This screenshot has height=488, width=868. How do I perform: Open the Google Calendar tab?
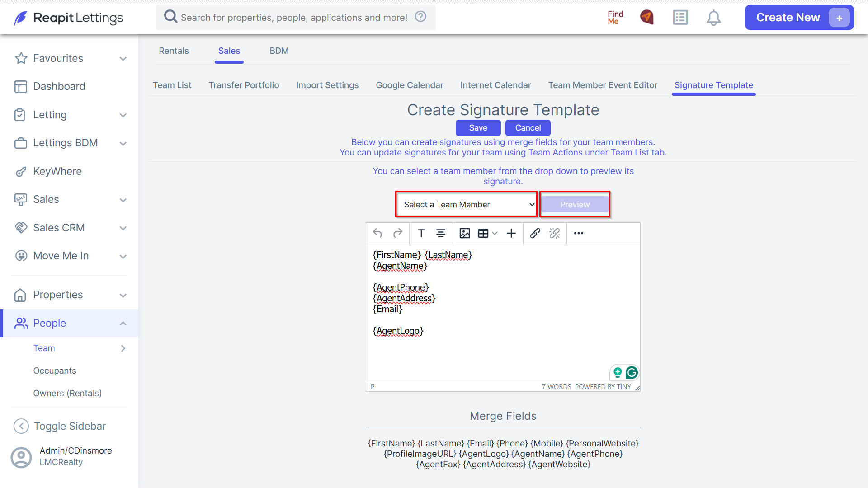(410, 85)
